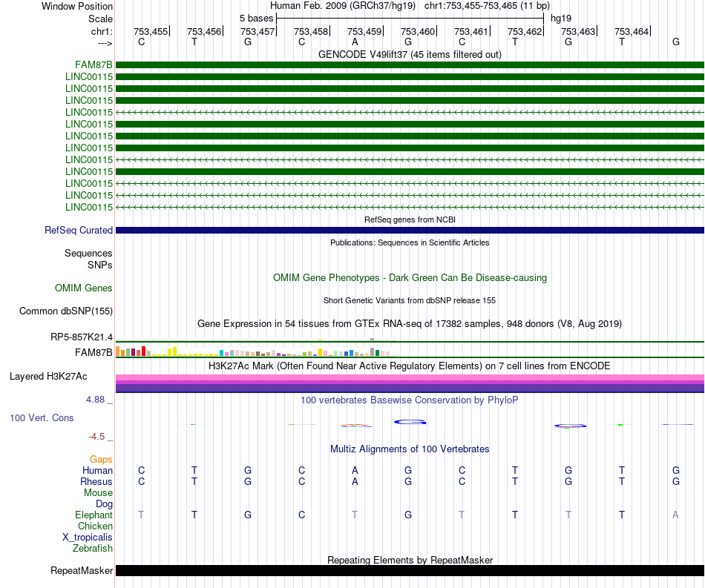This screenshot has width=705, height=588.
Task: Open the OMIM Gene Phenotypes track title
Action: [410, 277]
